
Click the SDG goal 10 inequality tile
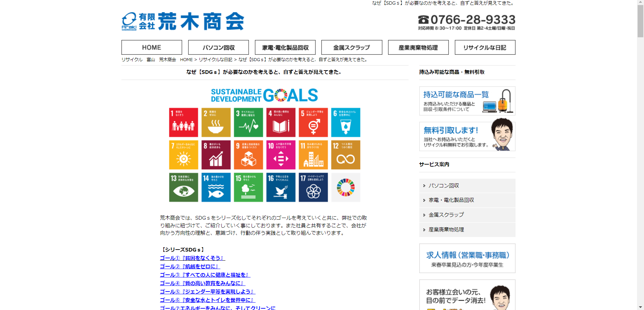pyautogui.click(x=281, y=155)
